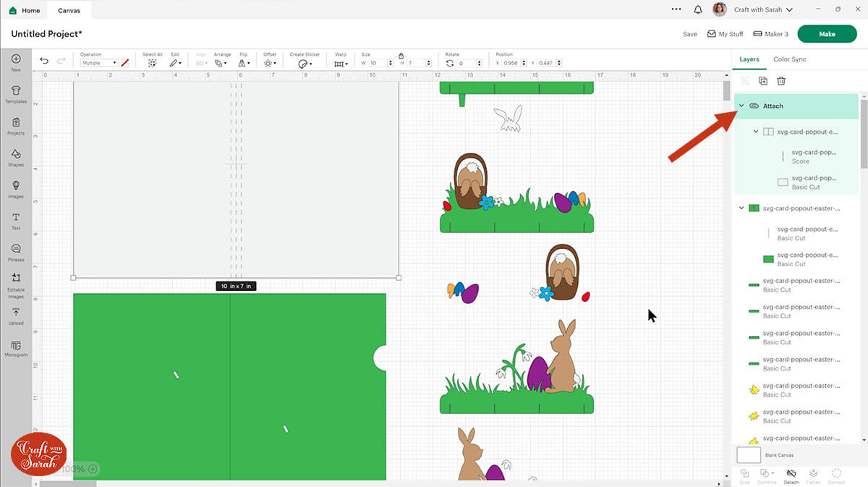Collapse the group nested under Attach

(756, 132)
